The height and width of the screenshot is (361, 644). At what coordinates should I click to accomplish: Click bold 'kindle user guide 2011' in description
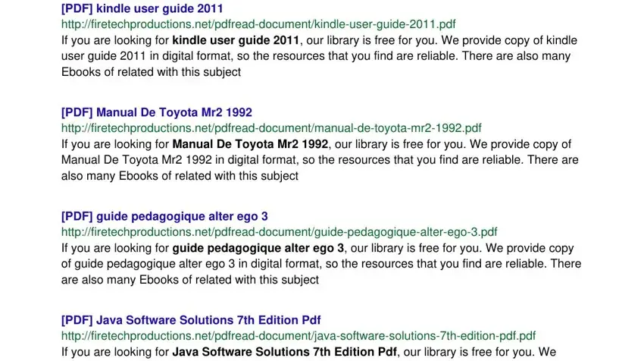pyautogui.click(x=236, y=40)
